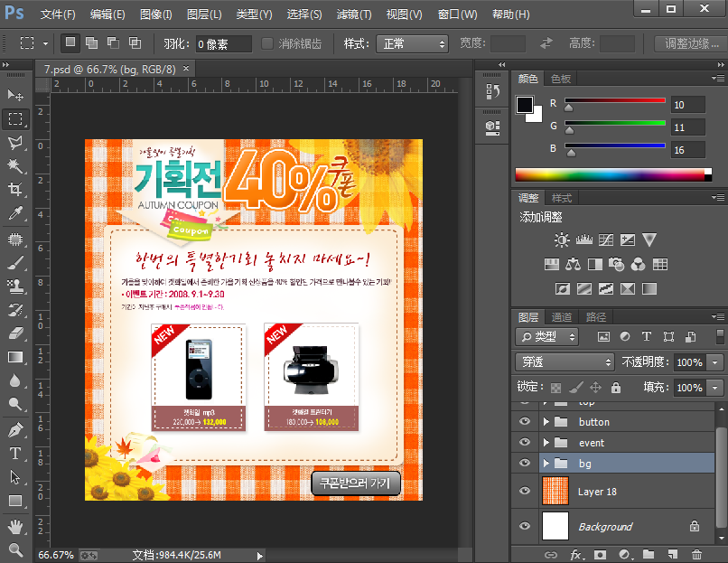
Task: Enable the anti-alias checkbox (消除锯齿)
Action: pyautogui.click(x=267, y=43)
